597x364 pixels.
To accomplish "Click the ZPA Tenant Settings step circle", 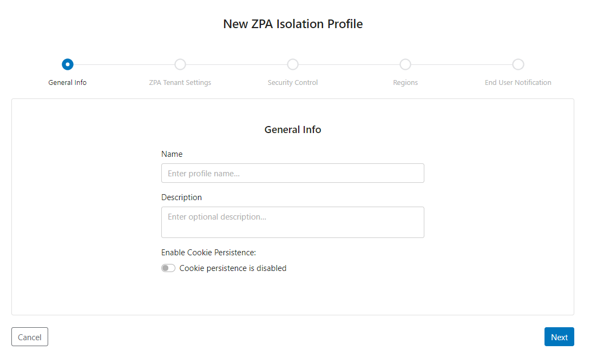I will (180, 64).
